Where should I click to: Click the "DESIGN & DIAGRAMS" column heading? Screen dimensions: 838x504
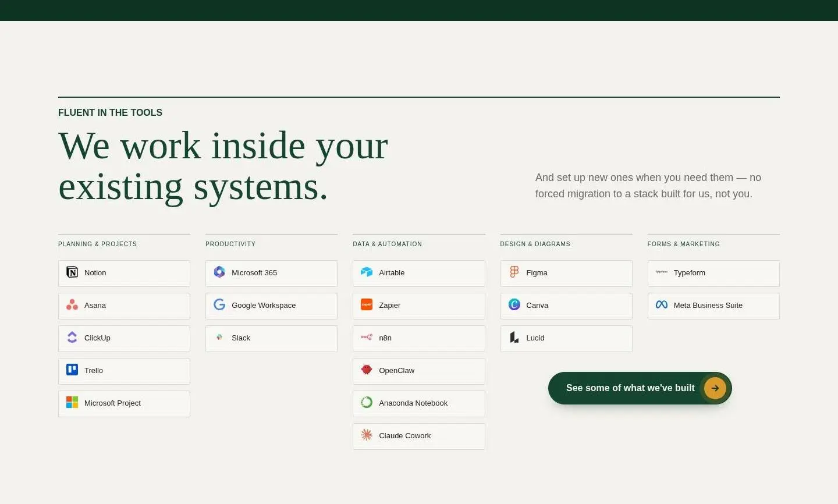coord(535,244)
